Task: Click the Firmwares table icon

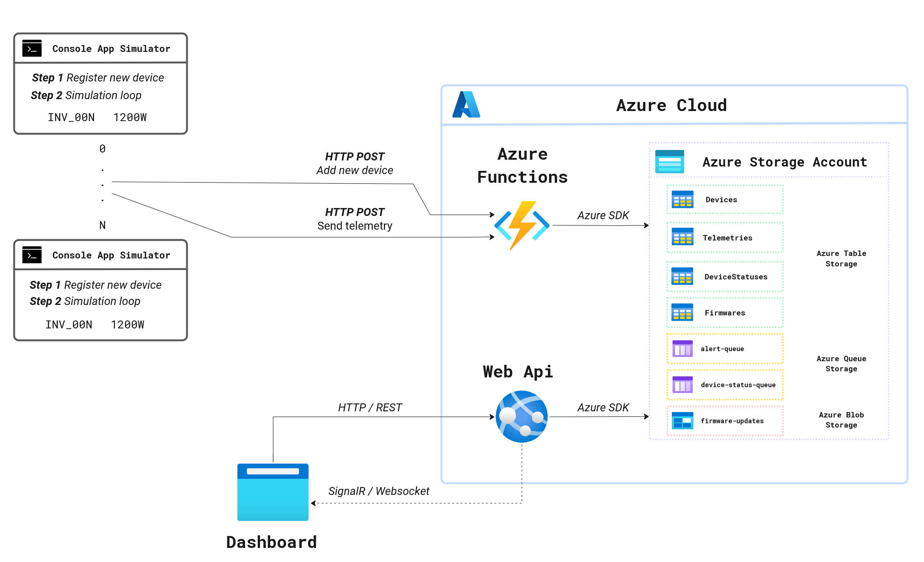Action: point(682,313)
